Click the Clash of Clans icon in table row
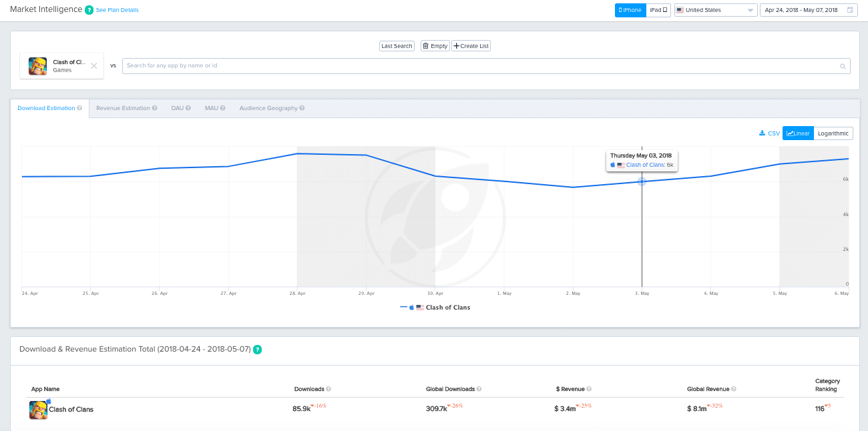 39,410
